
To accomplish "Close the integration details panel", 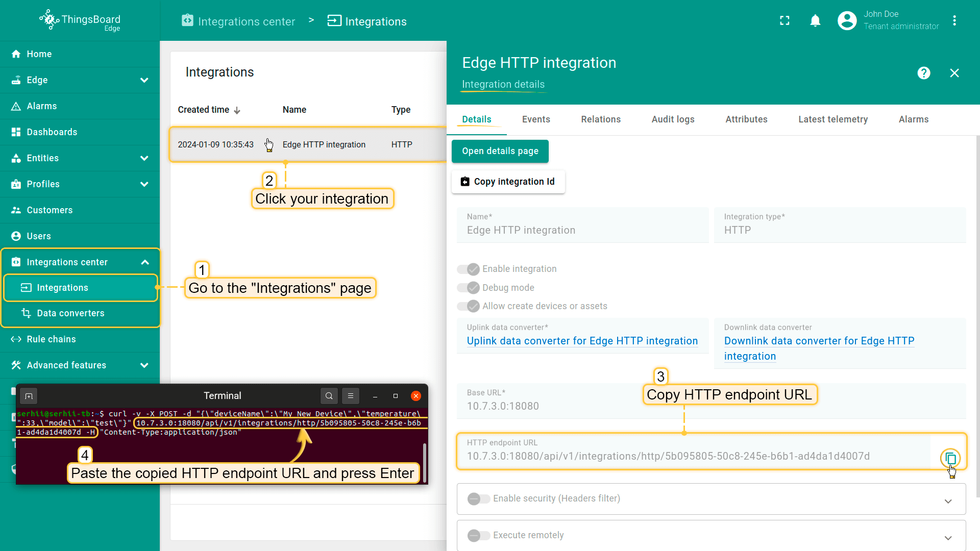I will click(954, 73).
